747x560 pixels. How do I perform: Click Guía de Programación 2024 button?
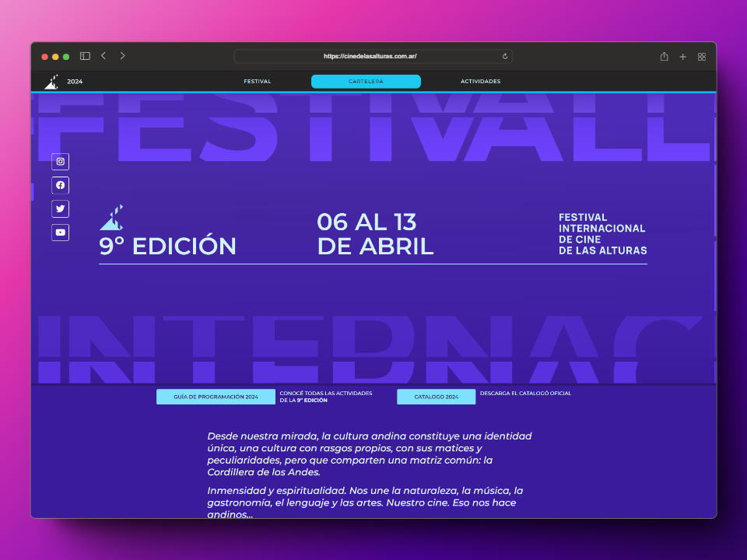pos(216,397)
